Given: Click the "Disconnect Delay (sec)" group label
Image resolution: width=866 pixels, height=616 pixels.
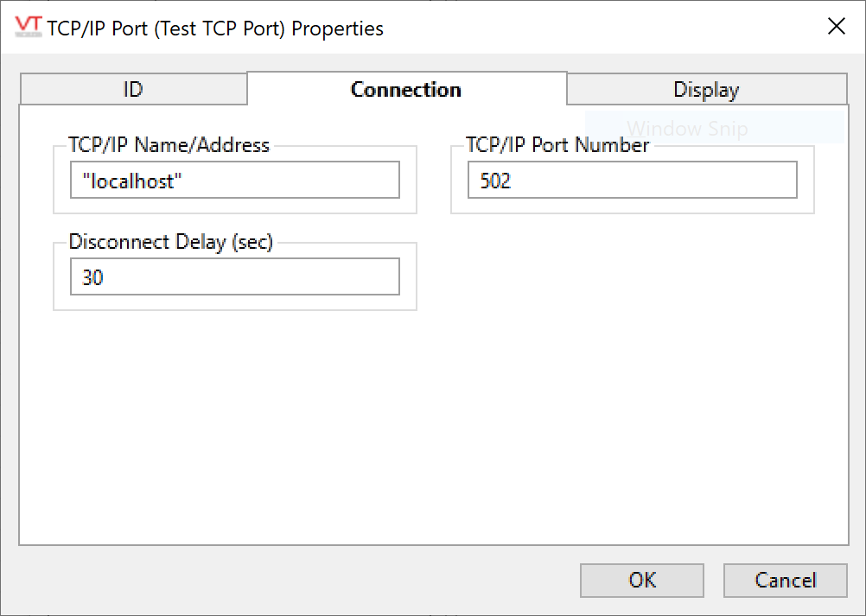Looking at the screenshot, I should [x=171, y=242].
